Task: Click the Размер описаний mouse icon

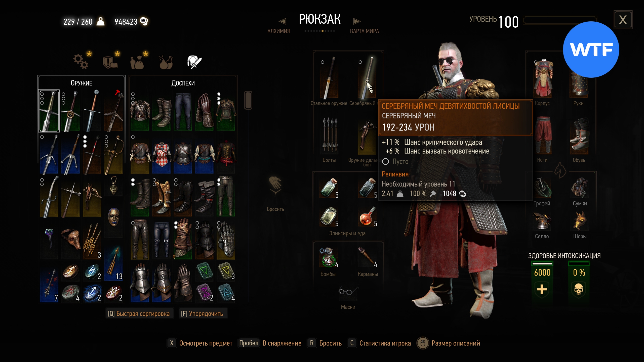Action: [423, 343]
